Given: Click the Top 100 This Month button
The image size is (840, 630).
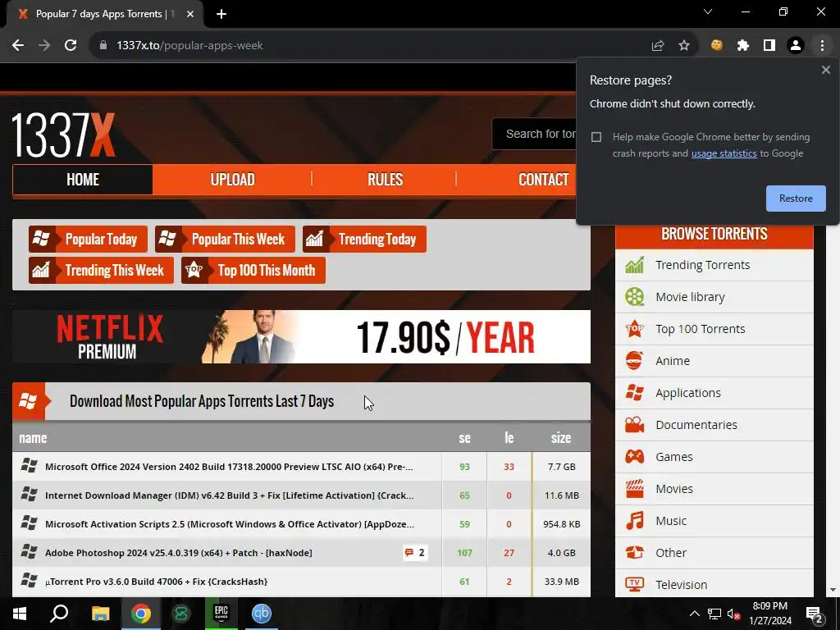Looking at the screenshot, I should pyautogui.click(x=253, y=271).
